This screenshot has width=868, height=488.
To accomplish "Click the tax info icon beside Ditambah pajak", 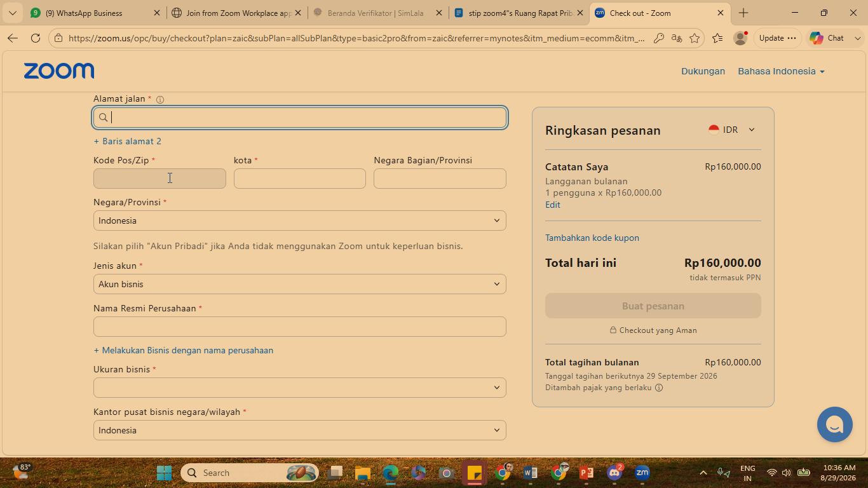I will click(x=659, y=388).
